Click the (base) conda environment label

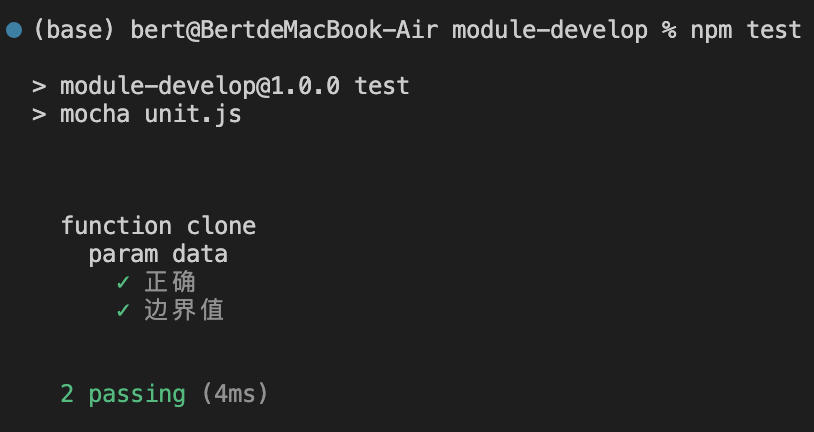(x=74, y=30)
